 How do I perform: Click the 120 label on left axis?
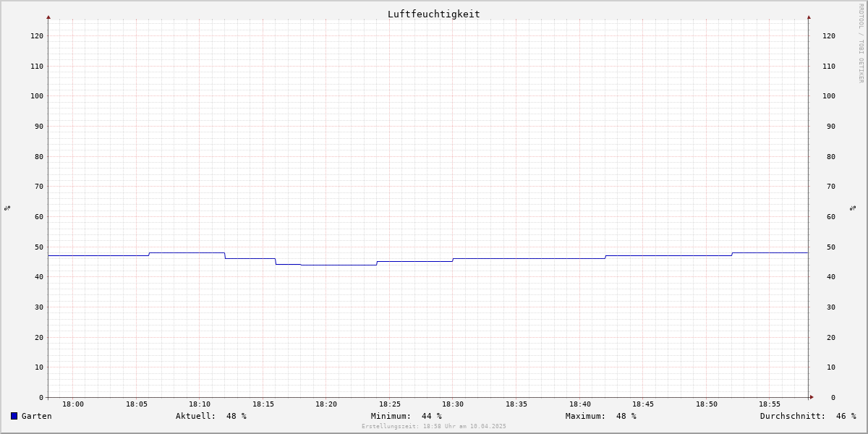tap(37, 36)
